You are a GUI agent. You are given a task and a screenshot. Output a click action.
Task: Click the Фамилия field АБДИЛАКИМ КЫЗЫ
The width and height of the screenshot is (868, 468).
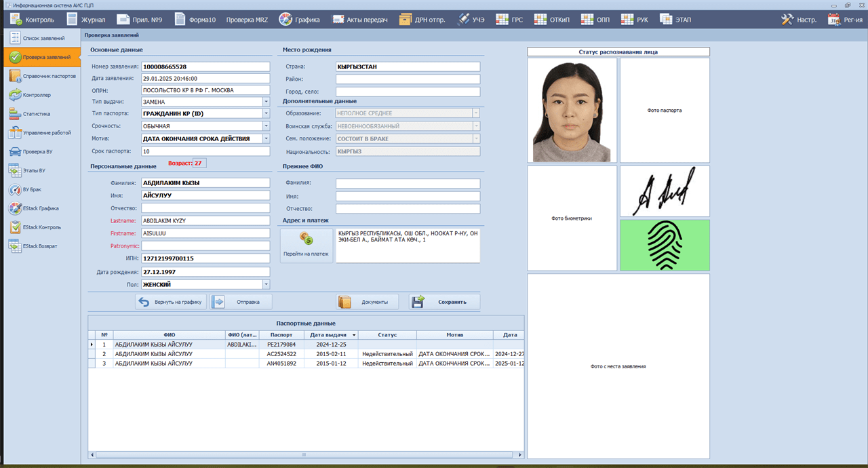pos(205,182)
